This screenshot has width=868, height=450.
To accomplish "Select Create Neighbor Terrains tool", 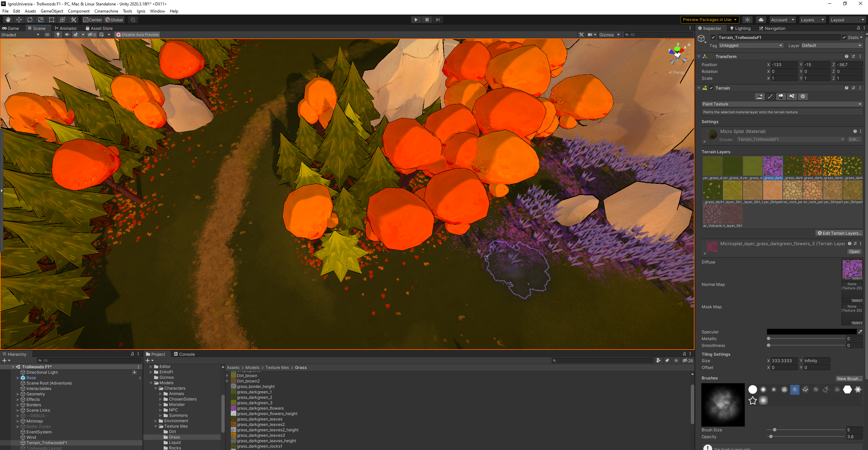I will click(x=760, y=96).
